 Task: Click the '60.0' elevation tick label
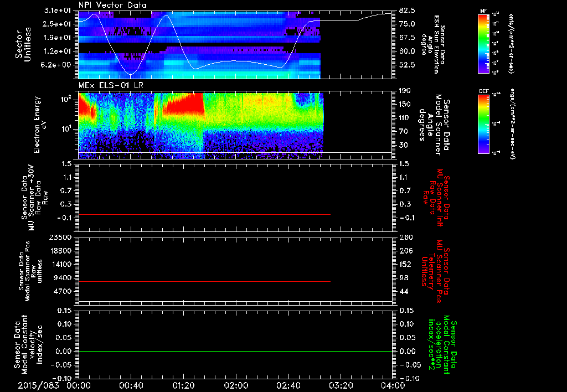[407, 51]
